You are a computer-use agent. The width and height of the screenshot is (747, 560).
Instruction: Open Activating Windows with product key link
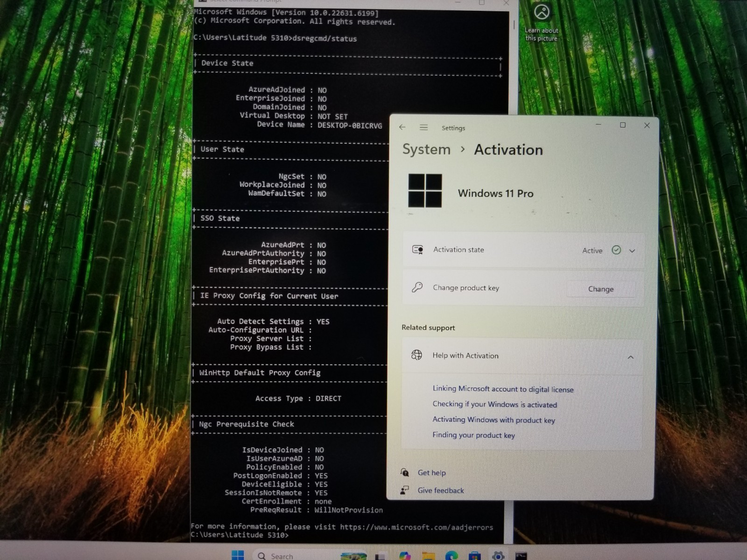coord(493,420)
